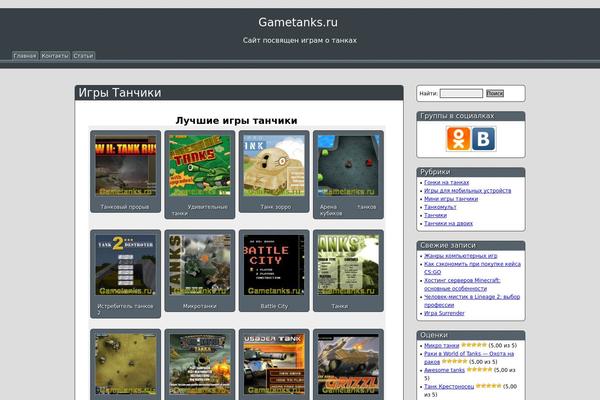The width and height of the screenshot is (600, 400).
Task: Open the Арена танков кубиков thumbnail
Action: (x=348, y=166)
